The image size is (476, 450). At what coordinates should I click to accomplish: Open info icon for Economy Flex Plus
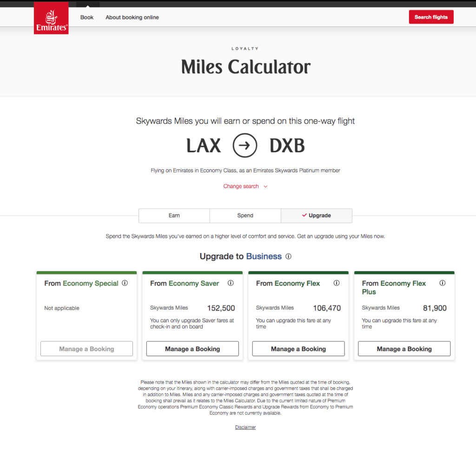pos(443,283)
